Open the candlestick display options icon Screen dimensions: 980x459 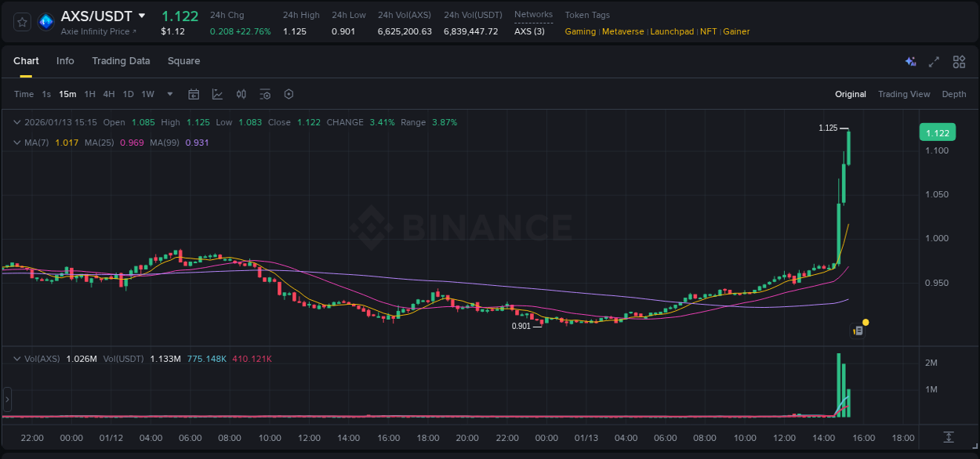(241, 94)
